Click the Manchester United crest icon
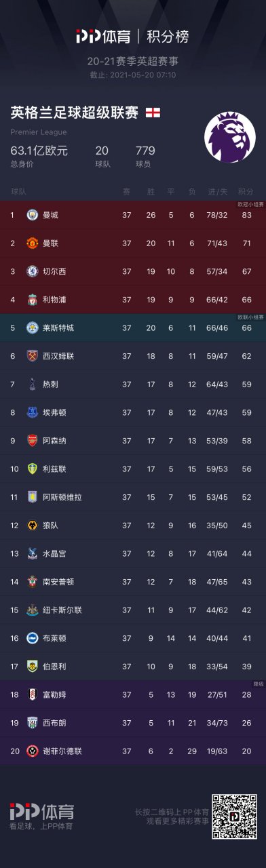Screen dimensions: 266x868 [32, 243]
